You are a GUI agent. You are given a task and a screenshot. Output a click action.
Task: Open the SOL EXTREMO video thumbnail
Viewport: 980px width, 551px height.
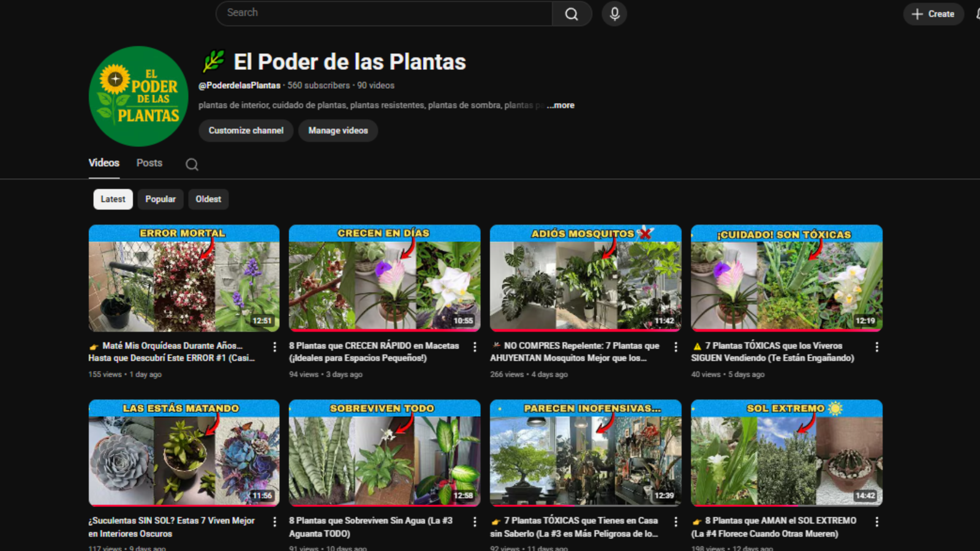786,453
